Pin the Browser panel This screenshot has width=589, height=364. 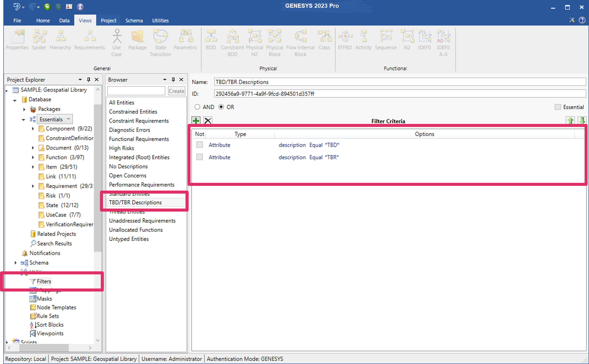click(173, 80)
